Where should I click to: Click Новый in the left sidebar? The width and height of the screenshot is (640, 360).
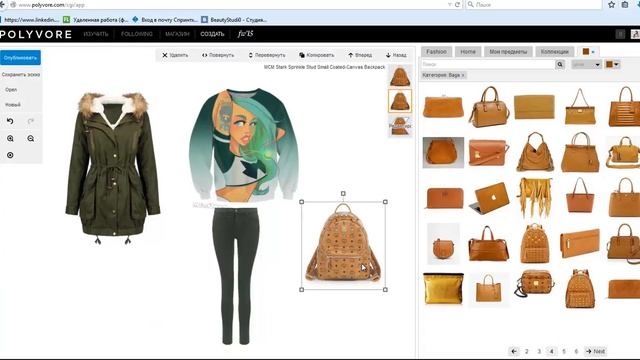click(x=13, y=104)
